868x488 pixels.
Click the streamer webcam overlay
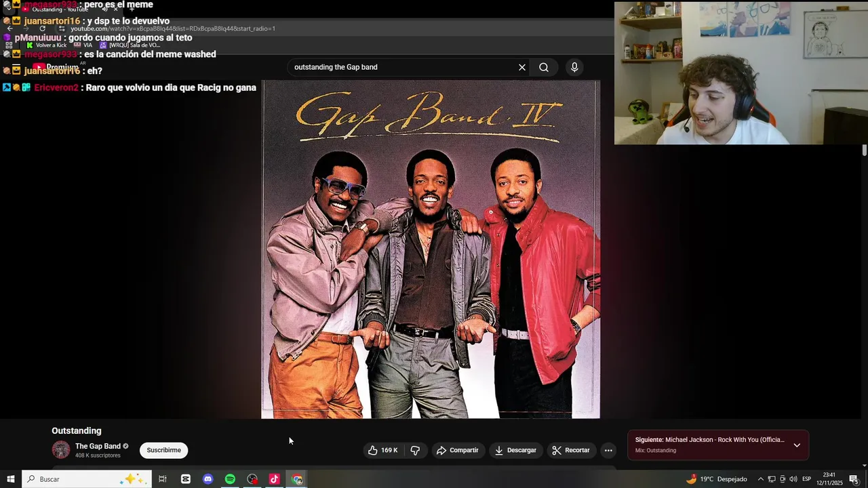[x=741, y=73]
